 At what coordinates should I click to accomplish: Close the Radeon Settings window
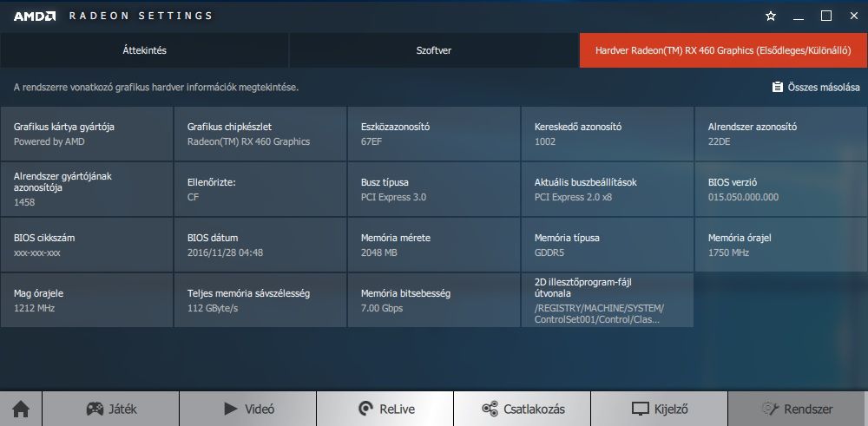point(853,16)
